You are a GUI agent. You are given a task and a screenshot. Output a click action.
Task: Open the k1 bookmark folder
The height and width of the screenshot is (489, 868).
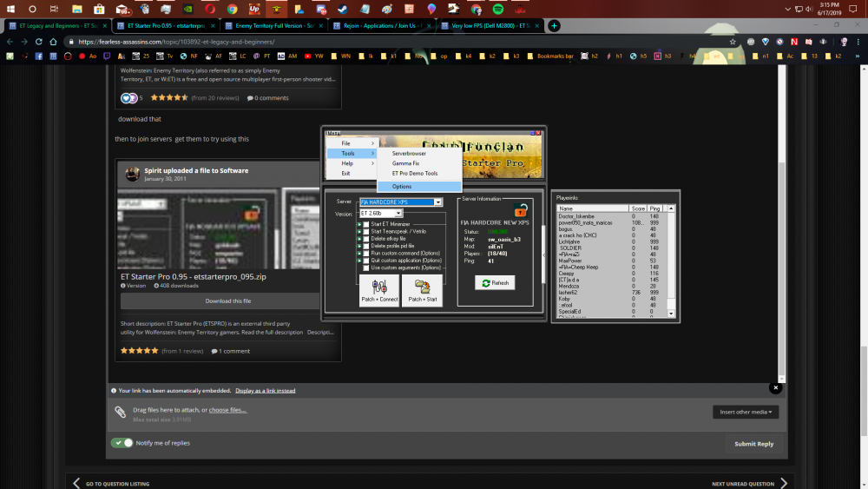pyautogui.click(x=389, y=56)
